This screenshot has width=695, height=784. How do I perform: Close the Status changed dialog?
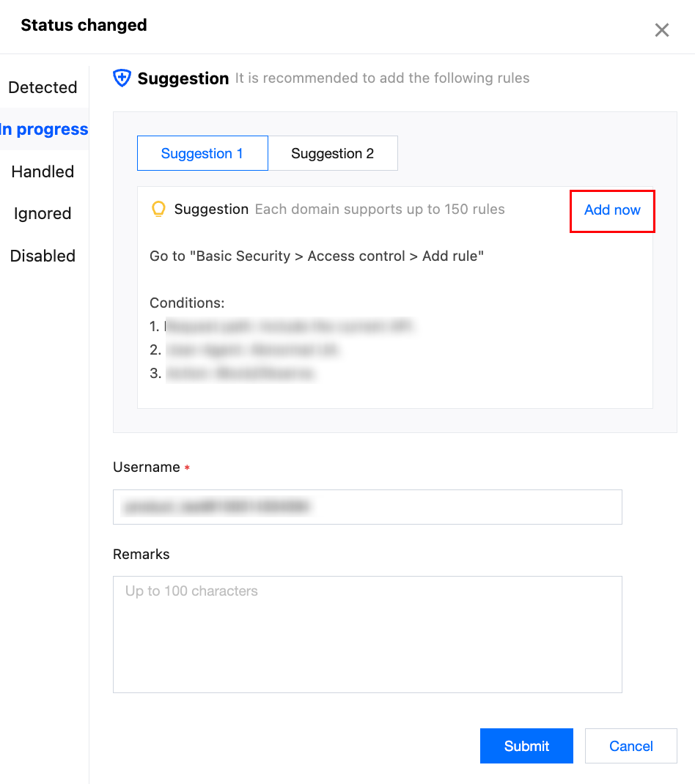click(x=661, y=30)
